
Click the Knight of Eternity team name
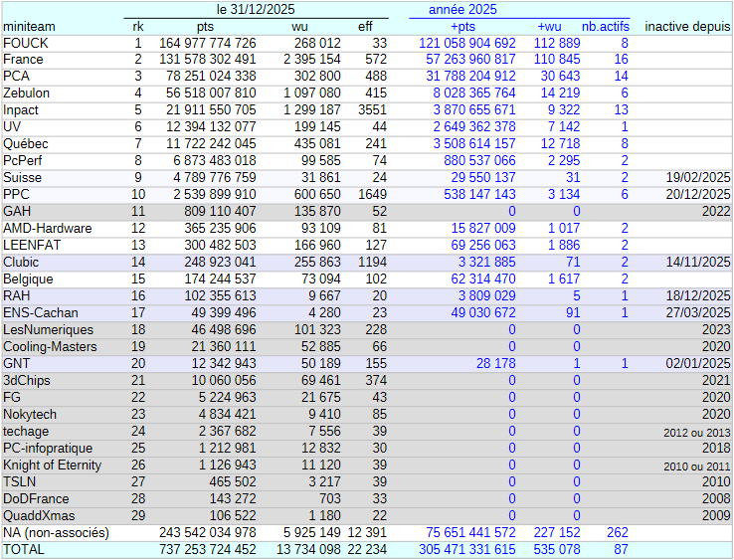[52, 466]
